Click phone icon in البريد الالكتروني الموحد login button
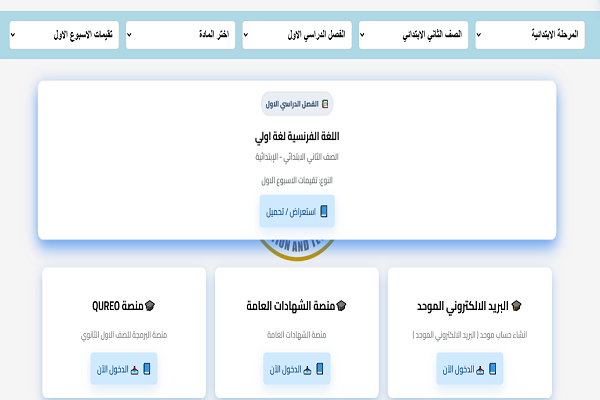Screen dimensions: 600x400 (x=495, y=370)
